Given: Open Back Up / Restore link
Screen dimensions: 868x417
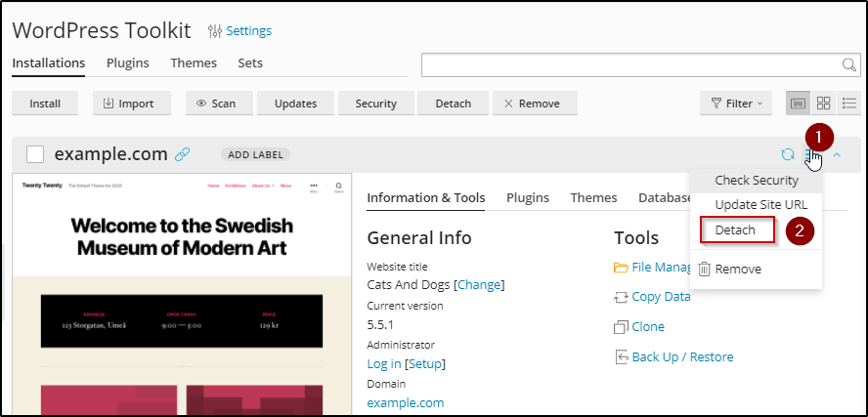Looking at the screenshot, I should [682, 356].
